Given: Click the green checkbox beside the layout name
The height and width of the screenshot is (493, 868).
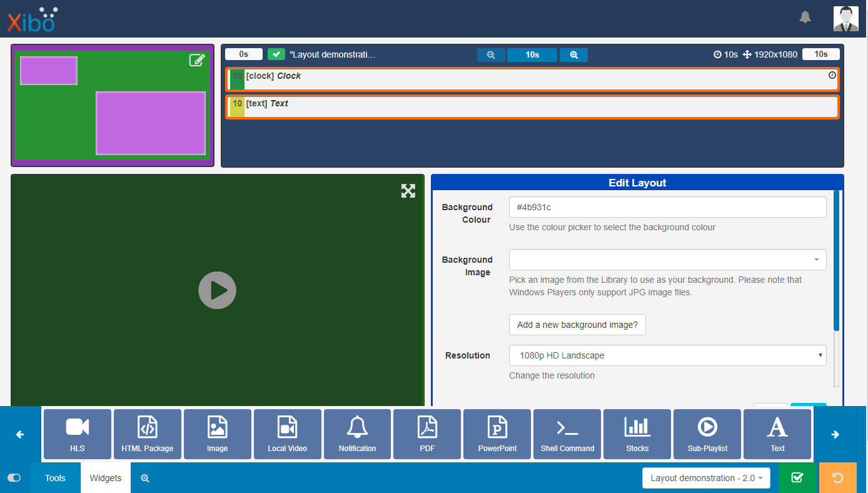Looking at the screenshot, I should click(x=276, y=54).
